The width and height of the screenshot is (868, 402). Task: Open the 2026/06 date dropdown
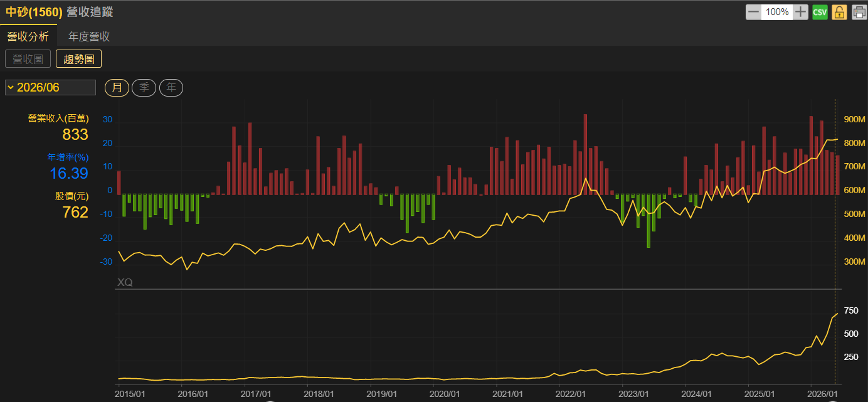50,87
